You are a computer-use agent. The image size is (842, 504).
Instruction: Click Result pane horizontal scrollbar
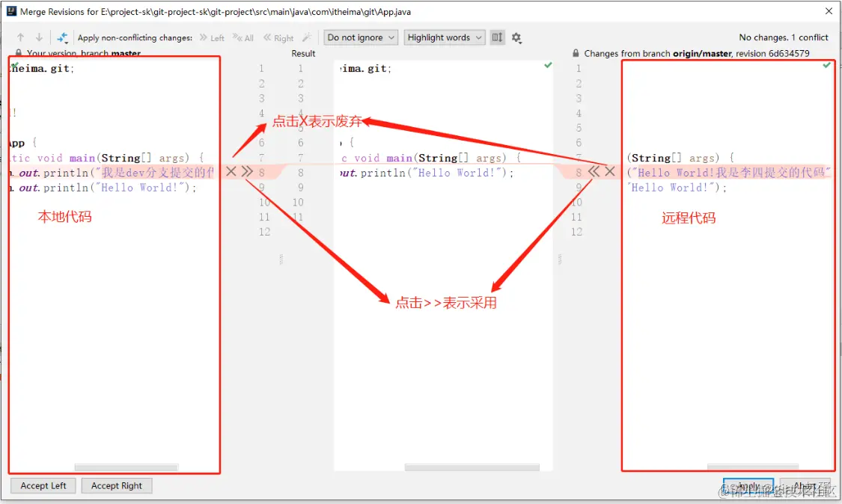tap(472, 467)
